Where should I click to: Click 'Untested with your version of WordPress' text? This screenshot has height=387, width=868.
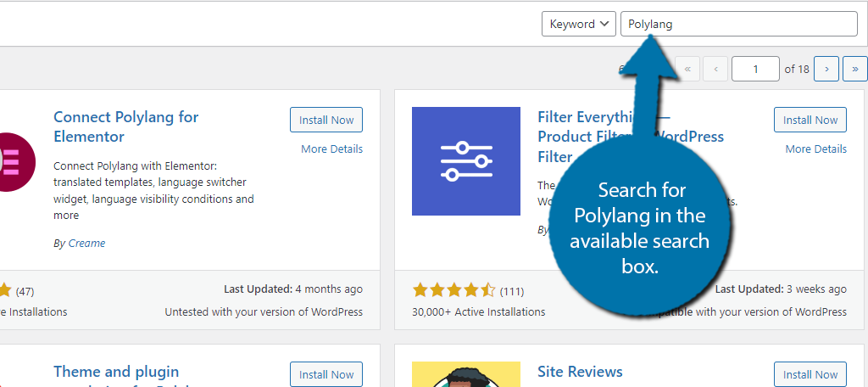264,311
